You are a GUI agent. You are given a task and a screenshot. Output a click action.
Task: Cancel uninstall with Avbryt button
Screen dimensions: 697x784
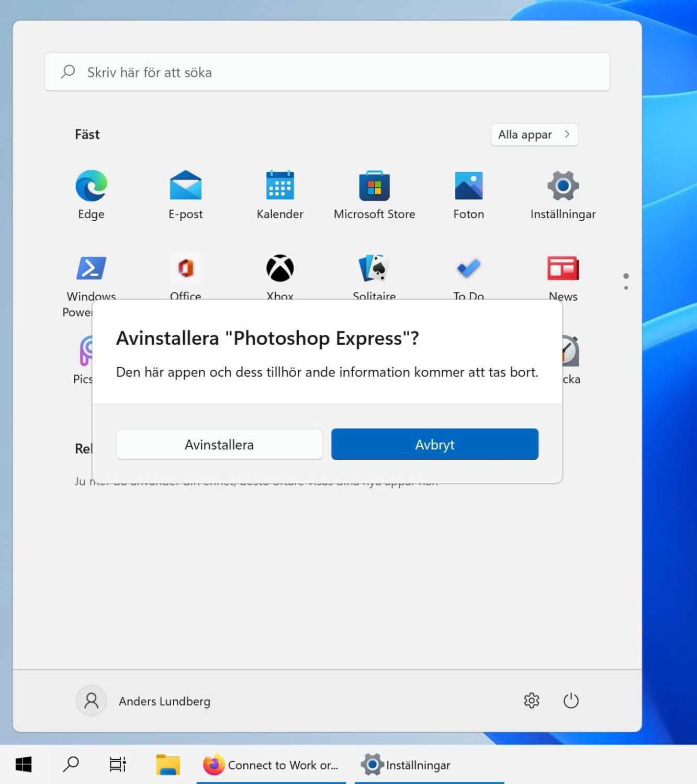click(x=434, y=445)
